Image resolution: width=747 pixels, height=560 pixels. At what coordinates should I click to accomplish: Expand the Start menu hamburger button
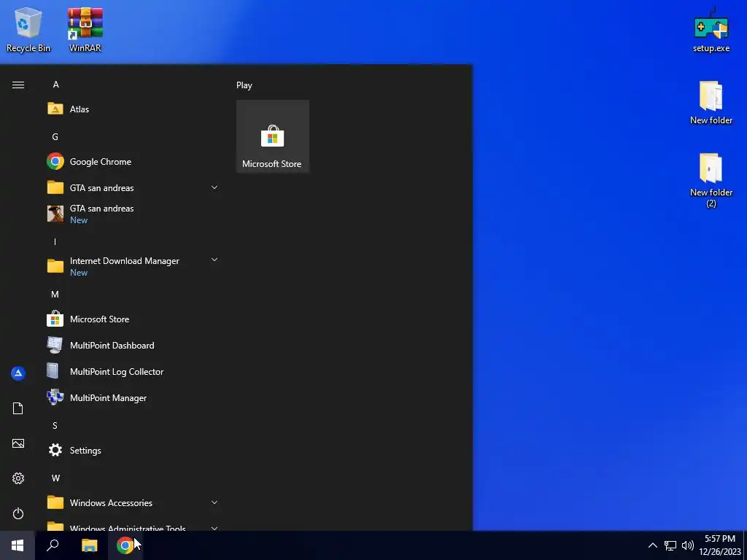(x=18, y=85)
